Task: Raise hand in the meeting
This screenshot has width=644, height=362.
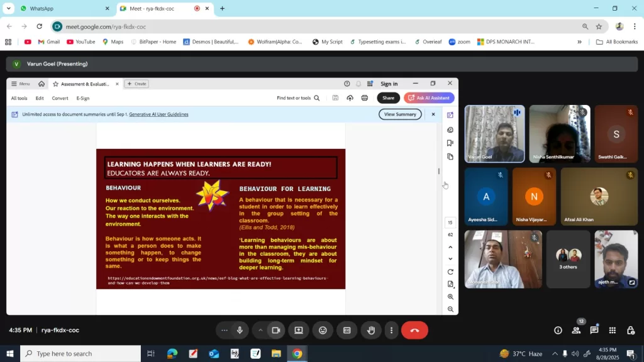Action: (371, 331)
